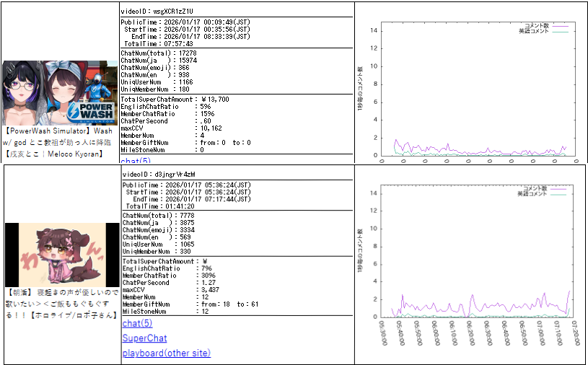Open the playboard(other site) link
The image size is (588, 365).
click(167, 353)
